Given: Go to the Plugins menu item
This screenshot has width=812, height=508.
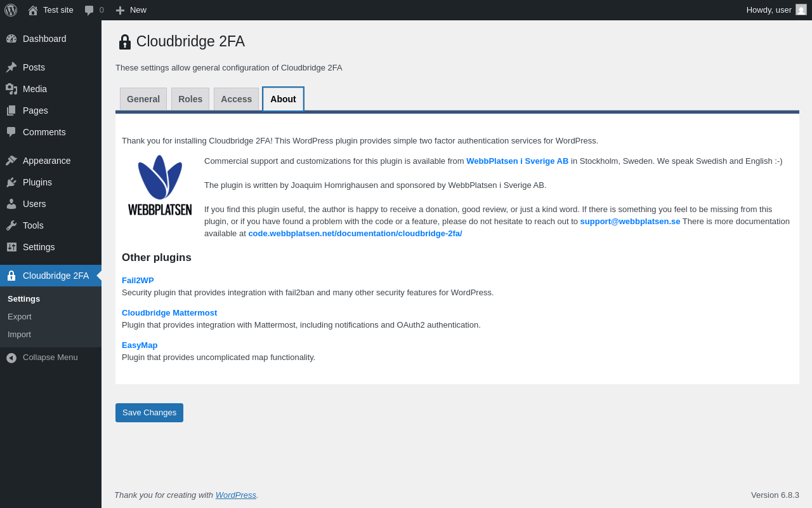Looking at the screenshot, I should pos(51,182).
